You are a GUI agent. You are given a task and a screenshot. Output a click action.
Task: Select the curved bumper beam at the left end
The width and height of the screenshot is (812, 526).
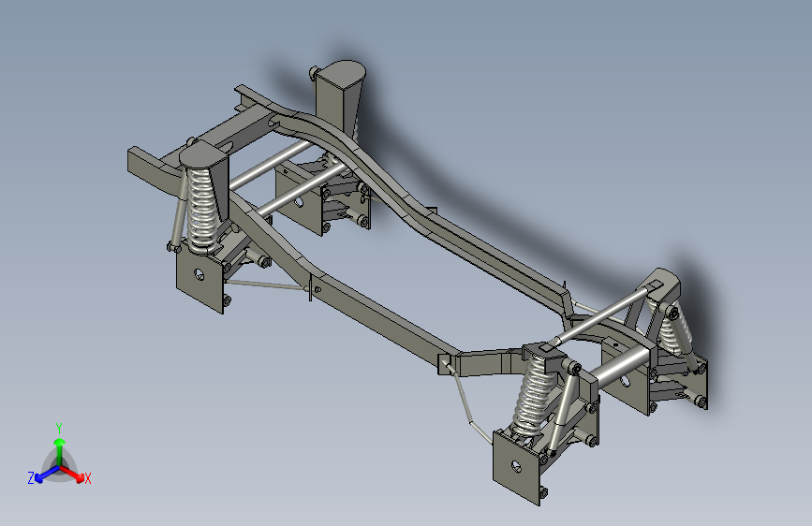pyautogui.click(x=155, y=171)
